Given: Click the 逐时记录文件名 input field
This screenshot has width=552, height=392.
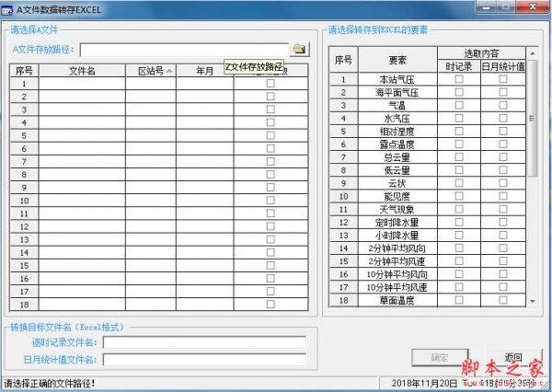Looking at the screenshot, I should 204,342.
